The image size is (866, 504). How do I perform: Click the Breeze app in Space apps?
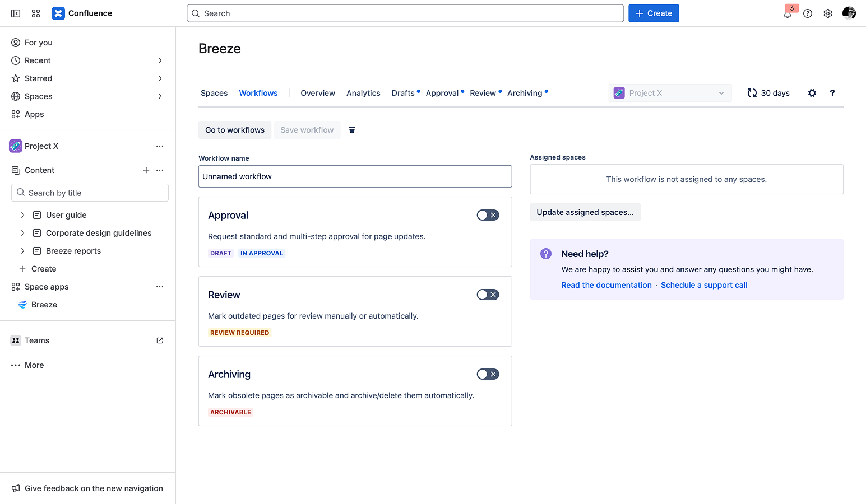click(x=44, y=304)
